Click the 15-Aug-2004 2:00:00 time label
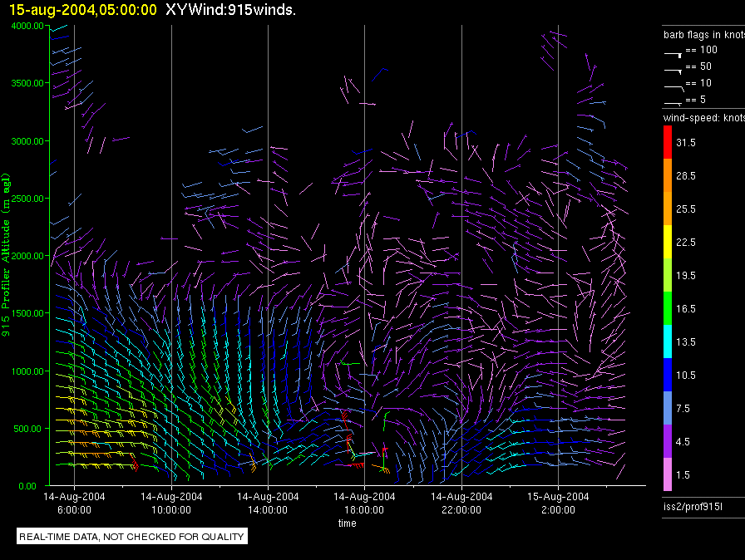The image size is (745, 560). click(x=558, y=503)
